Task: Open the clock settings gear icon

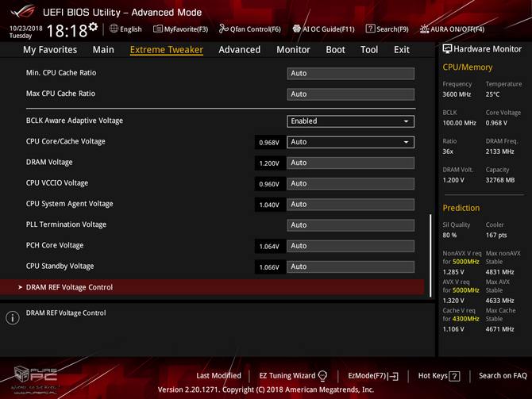Action: (x=93, y=27)
